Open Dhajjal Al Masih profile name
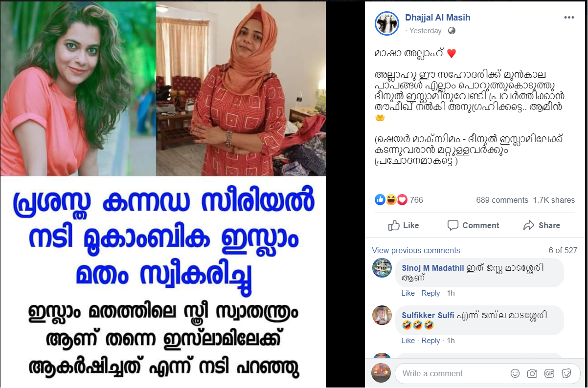This screenshot has width=588, height=388. [x=437, y=18]
